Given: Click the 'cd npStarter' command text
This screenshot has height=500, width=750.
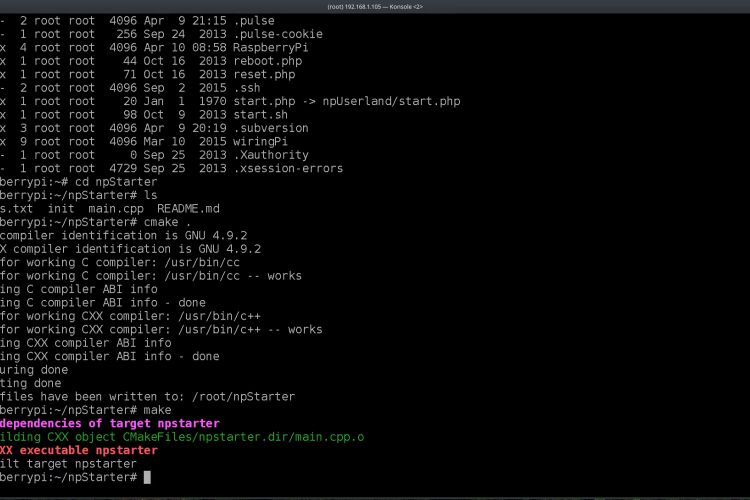Looking at the screenshot, I should pos(116,182).
